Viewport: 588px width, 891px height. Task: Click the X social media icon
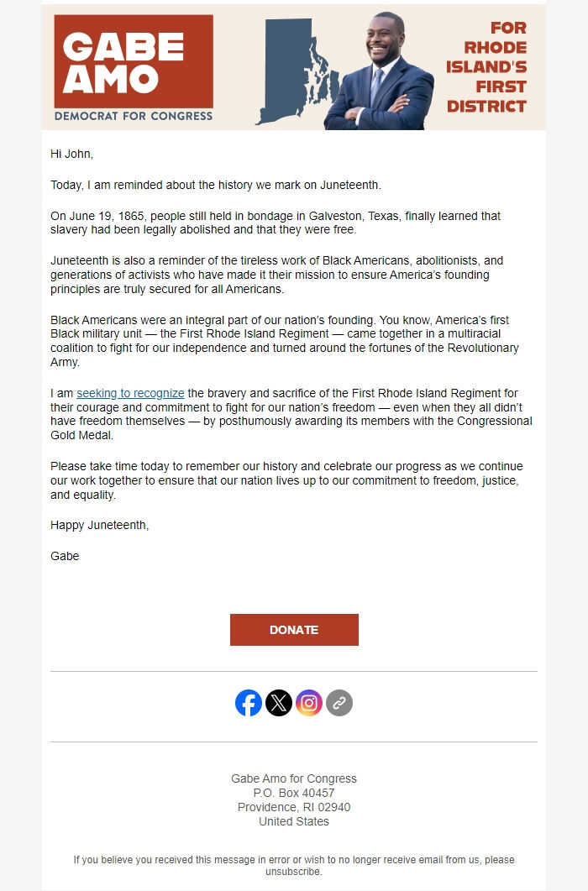click(277, 704)
